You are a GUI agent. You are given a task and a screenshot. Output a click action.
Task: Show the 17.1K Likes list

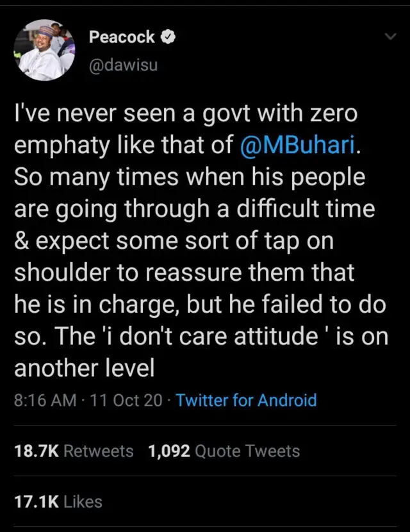click(58, 501)
